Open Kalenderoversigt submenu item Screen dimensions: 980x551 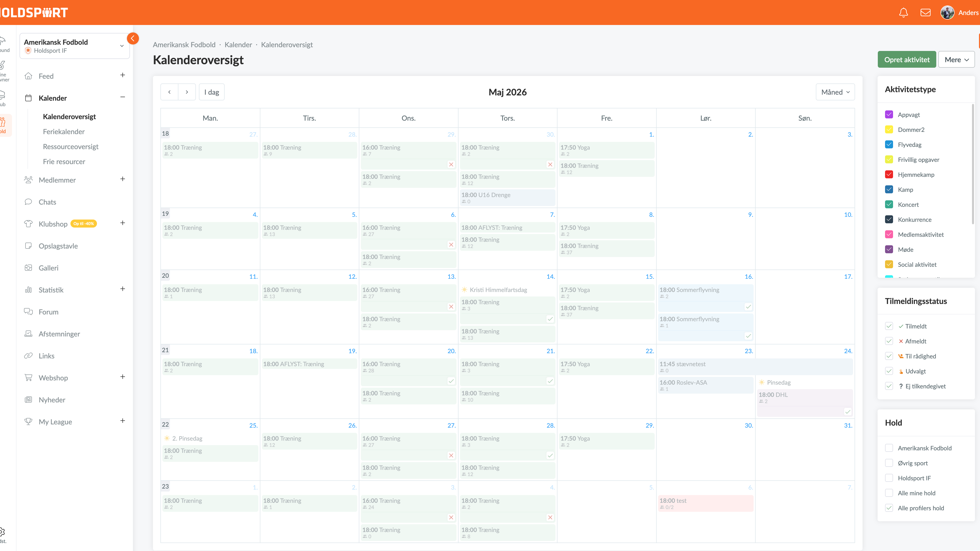point(69,117)
